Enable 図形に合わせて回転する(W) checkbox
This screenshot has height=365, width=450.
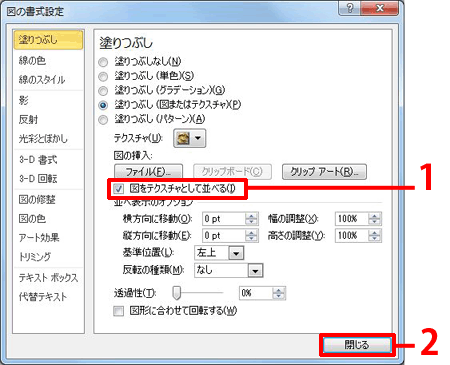click(x=118, y=311)
